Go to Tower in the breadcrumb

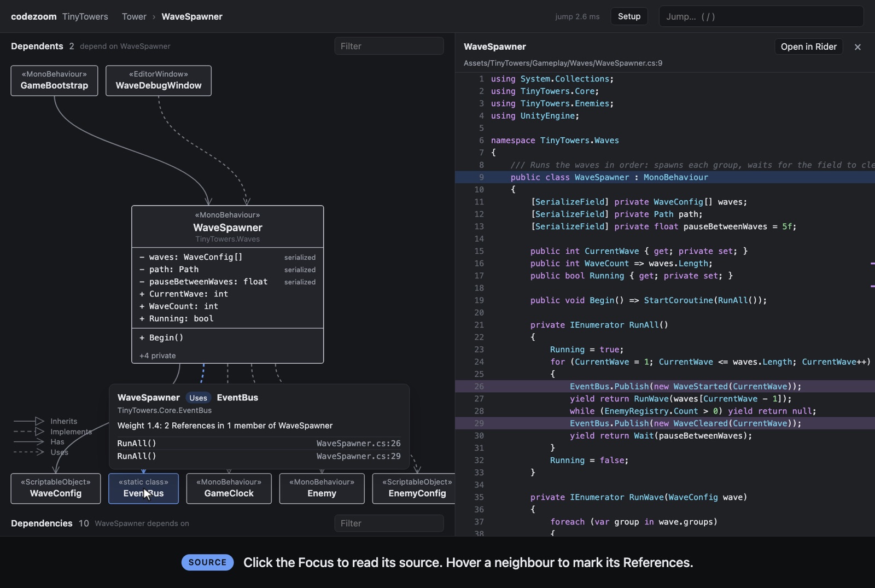tap(134, 16)
